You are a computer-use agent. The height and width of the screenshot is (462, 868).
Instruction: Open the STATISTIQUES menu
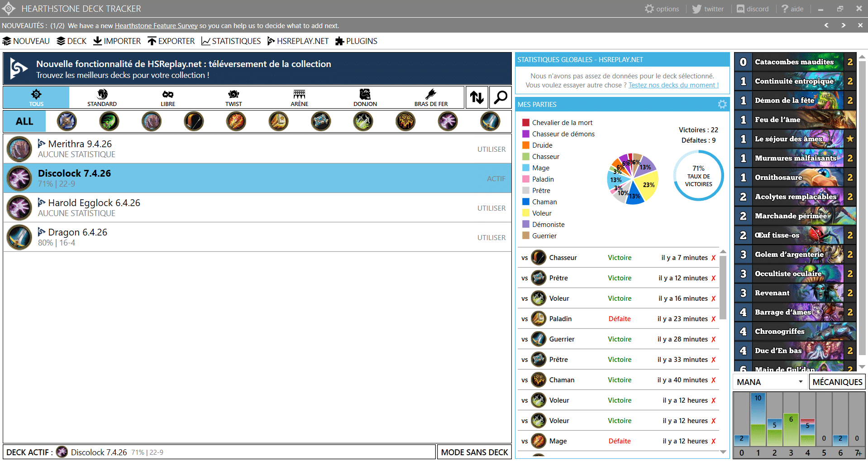[x=231, y=41]
